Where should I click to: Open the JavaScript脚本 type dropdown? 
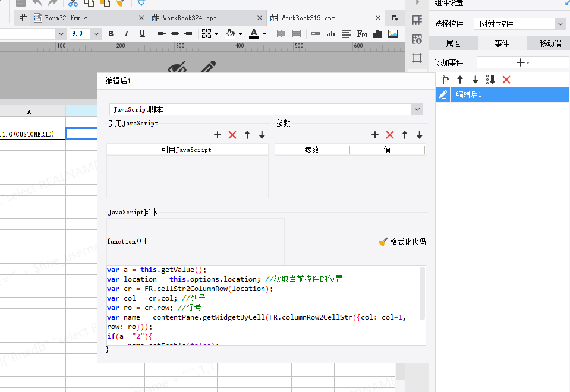[x=417, y=109]
